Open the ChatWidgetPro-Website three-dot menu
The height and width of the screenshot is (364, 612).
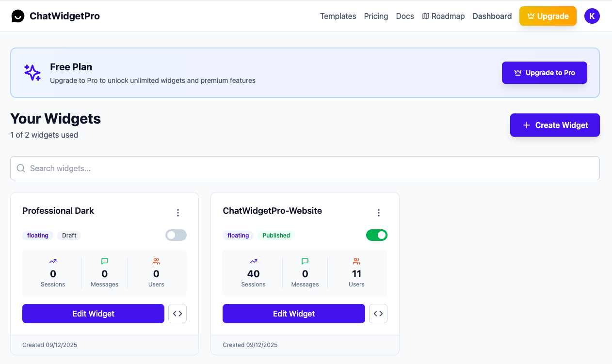[379, 213]
